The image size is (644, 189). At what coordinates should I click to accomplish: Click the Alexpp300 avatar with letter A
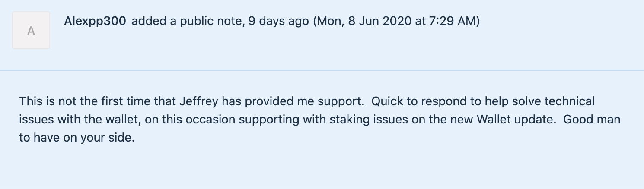tap(31, 30)
